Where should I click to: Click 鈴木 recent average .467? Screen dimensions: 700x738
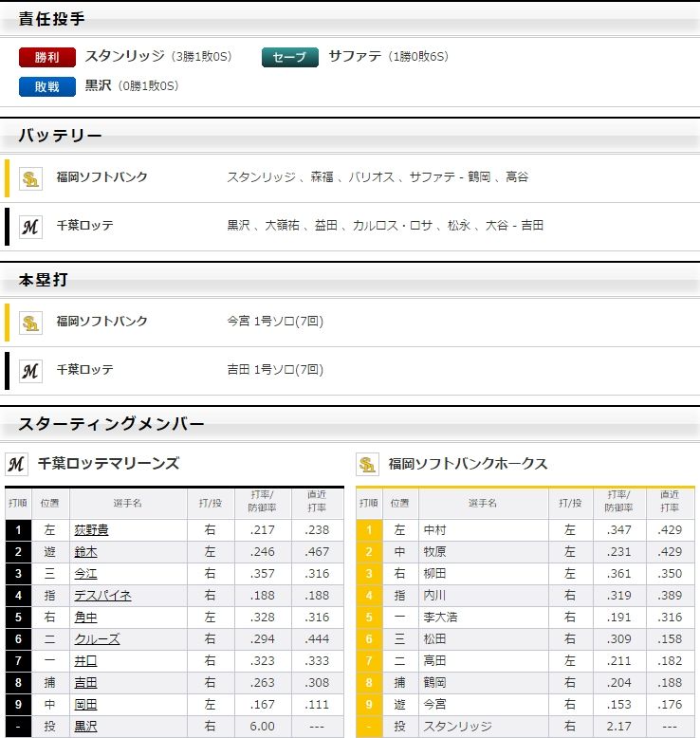click(x=317, y=552)
